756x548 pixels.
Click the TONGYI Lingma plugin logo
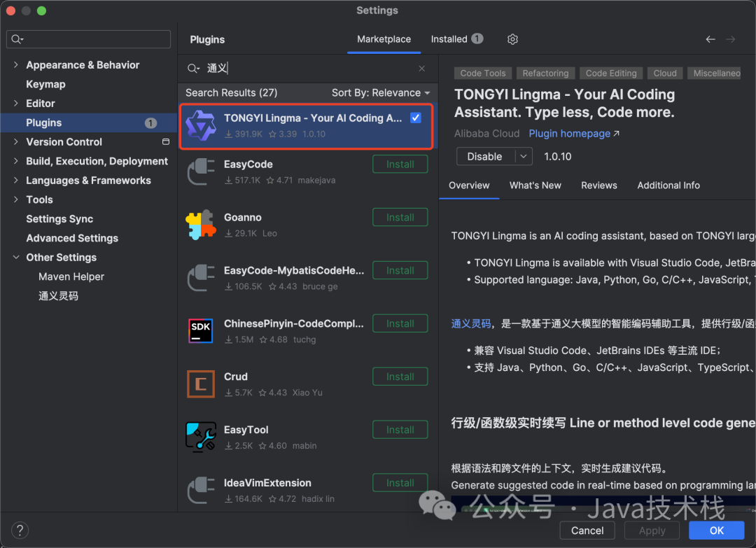201,125
